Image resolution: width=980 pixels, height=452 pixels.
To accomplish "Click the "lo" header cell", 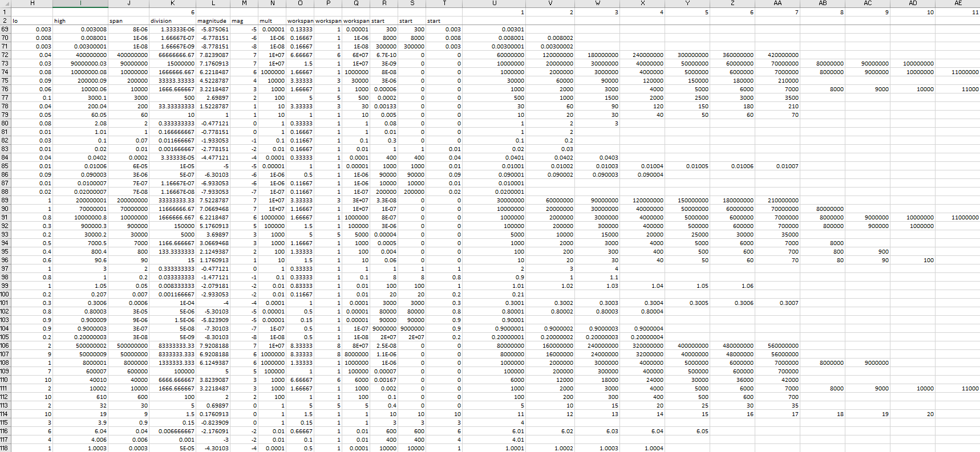I will [33, 21].
